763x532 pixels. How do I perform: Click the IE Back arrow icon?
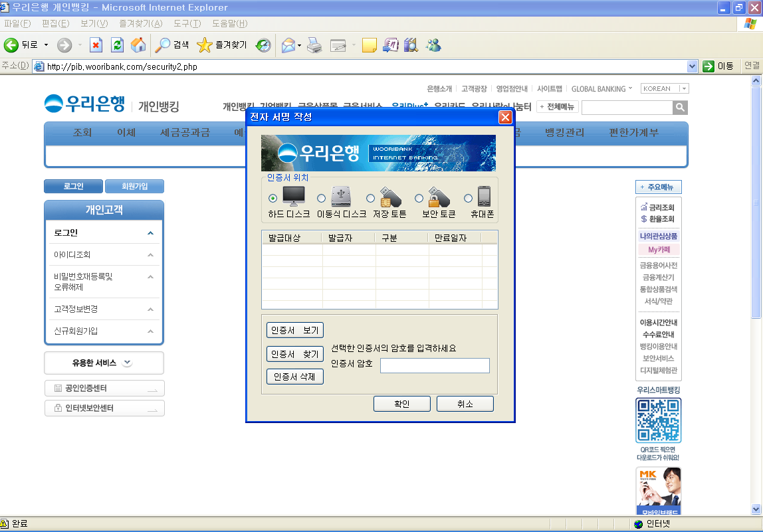click(11, 45)
